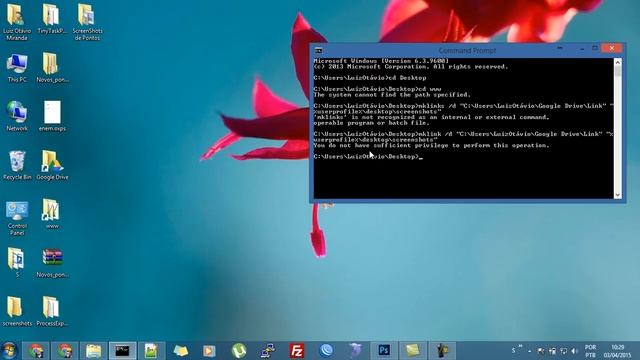Click the Command Prompt scrollbar up arrow
The width and height of the screenshot is (640, 360).
pyautogui.click(x=618, y=62)
